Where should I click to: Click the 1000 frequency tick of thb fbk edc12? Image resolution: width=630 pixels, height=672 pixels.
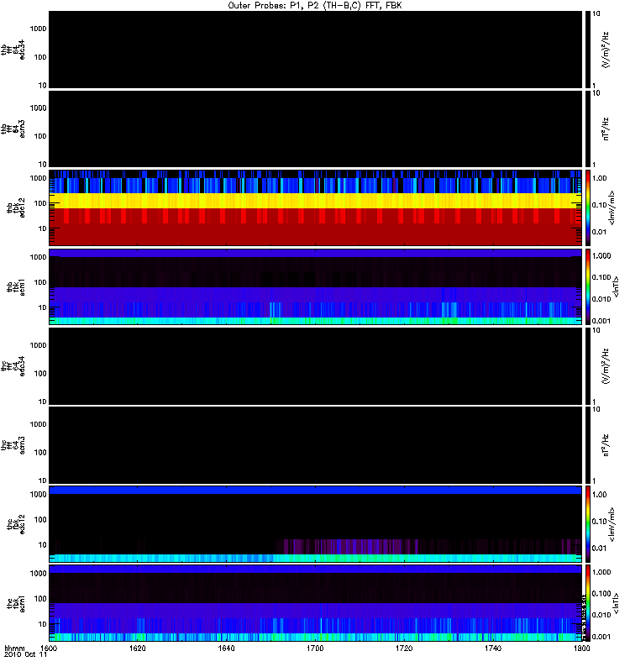coord(39,178)
